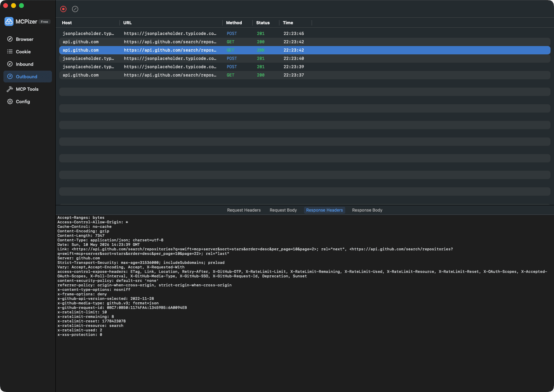This screenshot has height=392, width=554.
Task: Open the MCP Tools section
Action: [28, 89]
